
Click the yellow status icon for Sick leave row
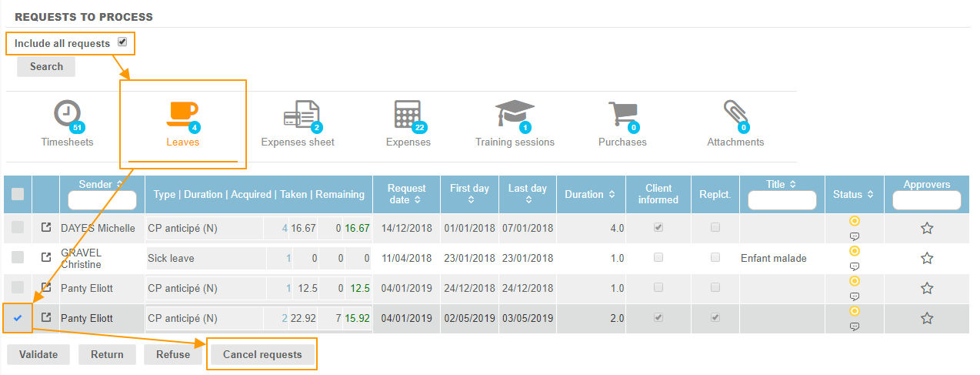854,251
